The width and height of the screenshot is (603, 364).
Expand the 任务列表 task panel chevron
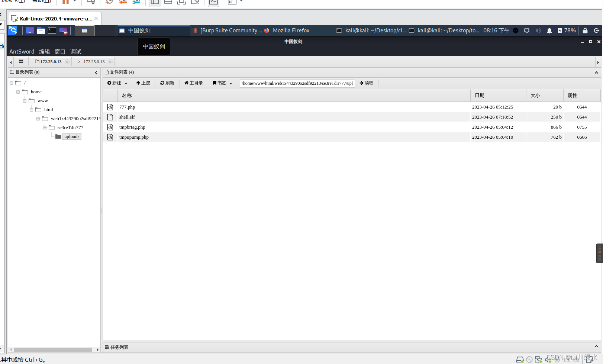(596, 346)
